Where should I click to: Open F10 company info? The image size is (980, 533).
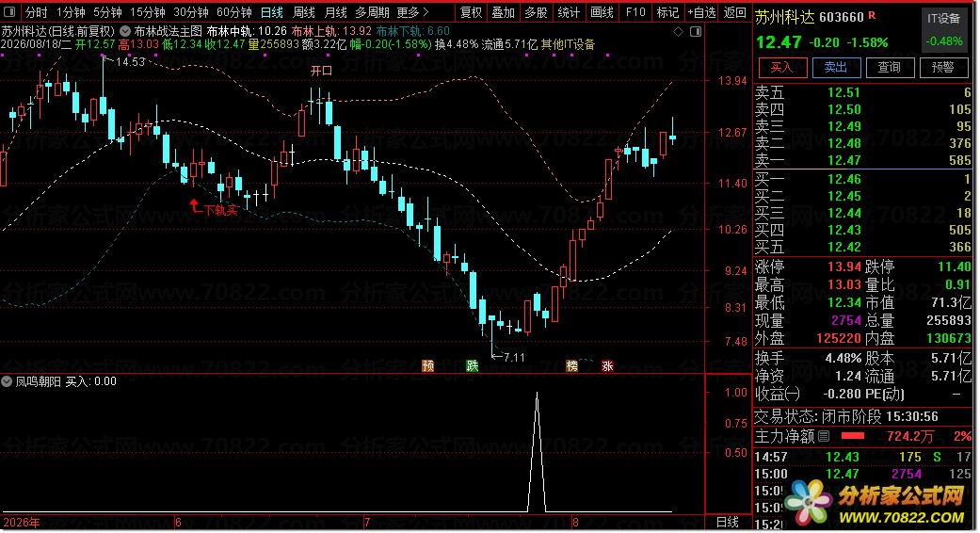[635, 12]
